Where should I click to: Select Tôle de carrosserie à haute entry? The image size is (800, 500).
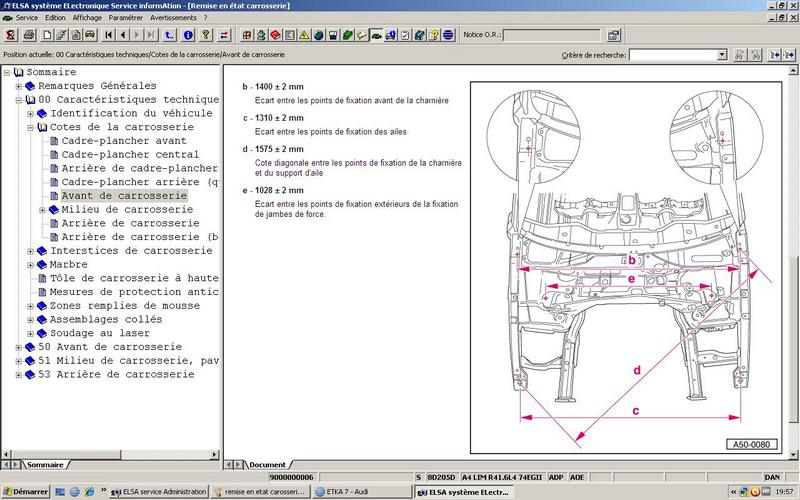[x=134, y=279]
